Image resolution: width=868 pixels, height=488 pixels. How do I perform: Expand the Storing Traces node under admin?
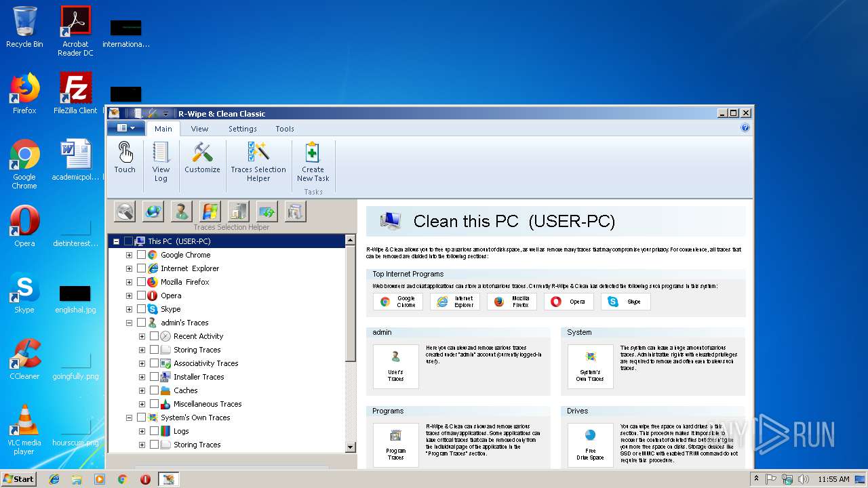[x=142, y=350]
